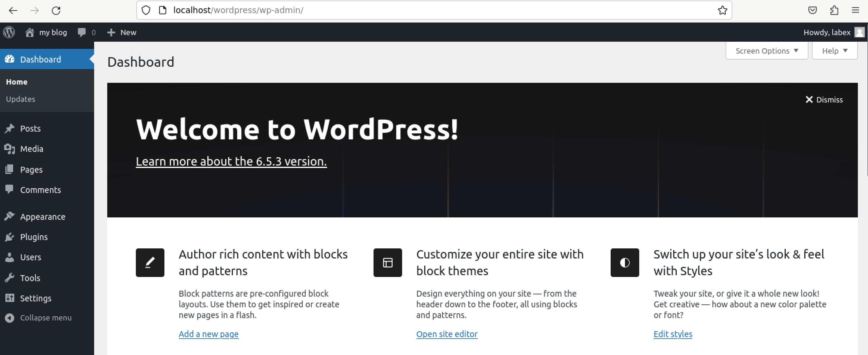Open Settings via the sliders icon
This screenshot has width=868, height=355.
pos(10,298)
